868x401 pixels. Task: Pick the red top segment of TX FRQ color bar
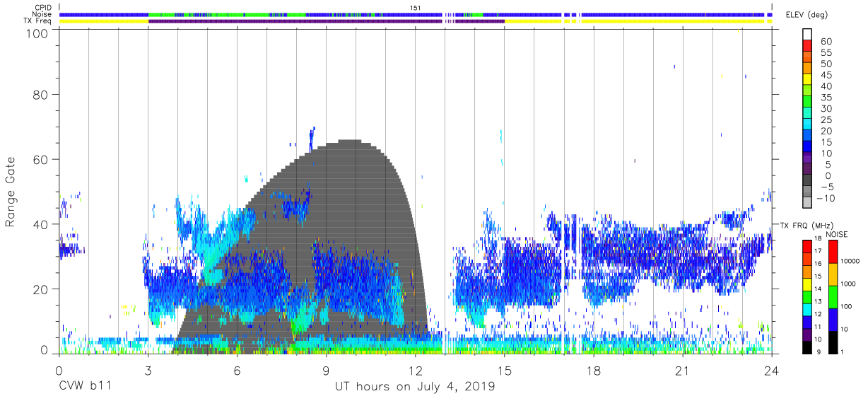pos(807,246)
